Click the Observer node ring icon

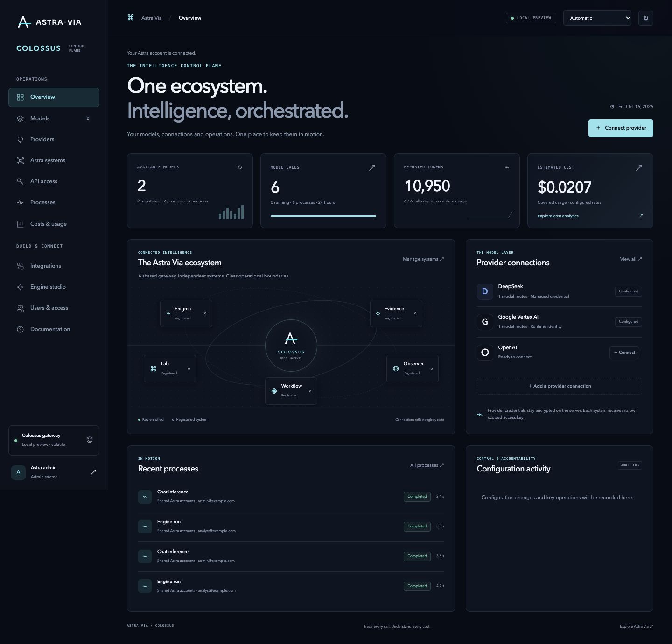(396, 368)
